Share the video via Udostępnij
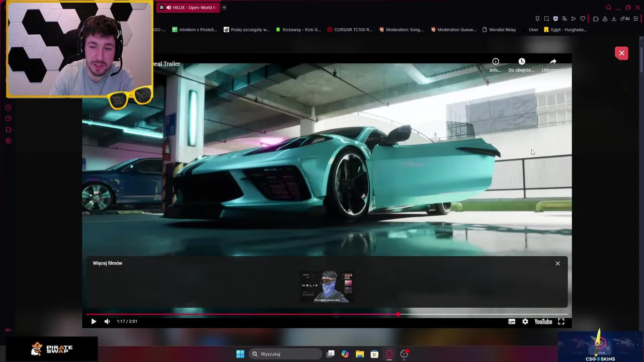 click(x=553, y=65)
